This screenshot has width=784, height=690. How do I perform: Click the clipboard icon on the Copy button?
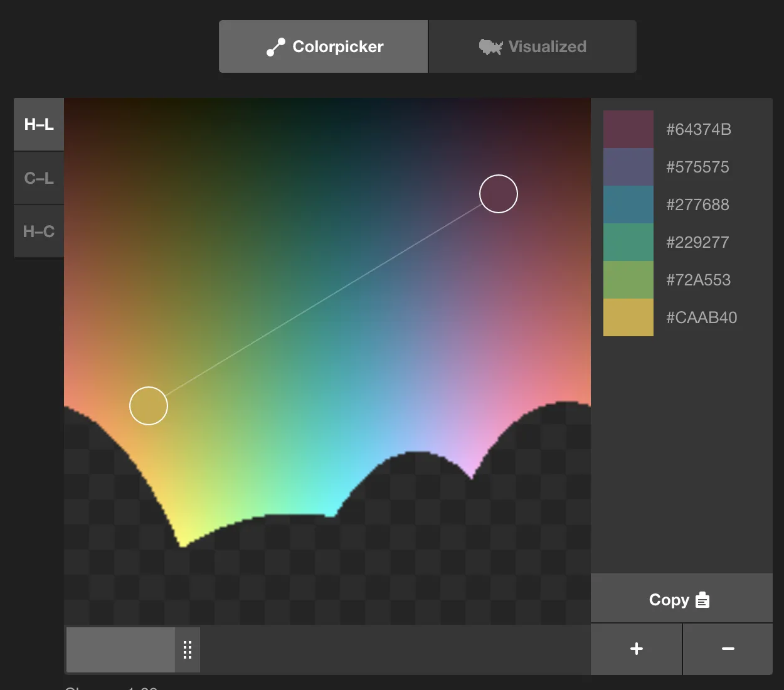click(702, 600)
